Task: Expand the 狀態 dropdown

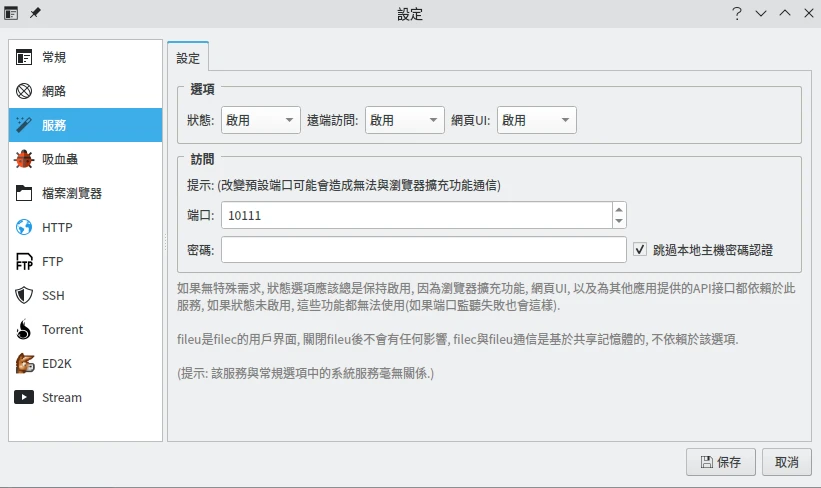Action: coord(261,120)
